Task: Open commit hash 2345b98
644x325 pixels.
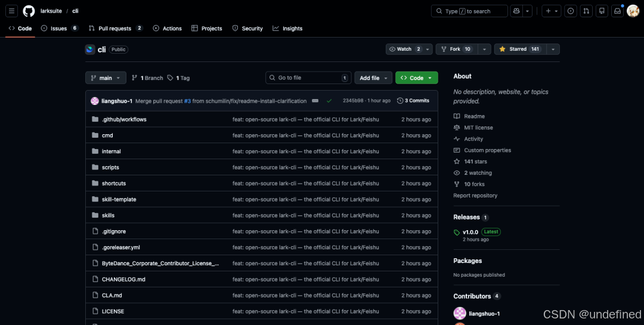Action: coord(353,101)
